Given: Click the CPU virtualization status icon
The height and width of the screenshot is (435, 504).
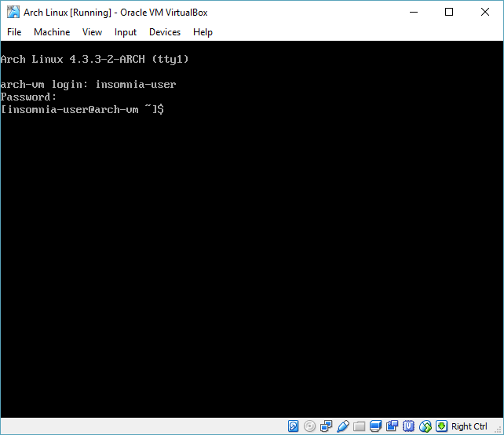Looking at the screenshot, I should click(x=408, y=426).
